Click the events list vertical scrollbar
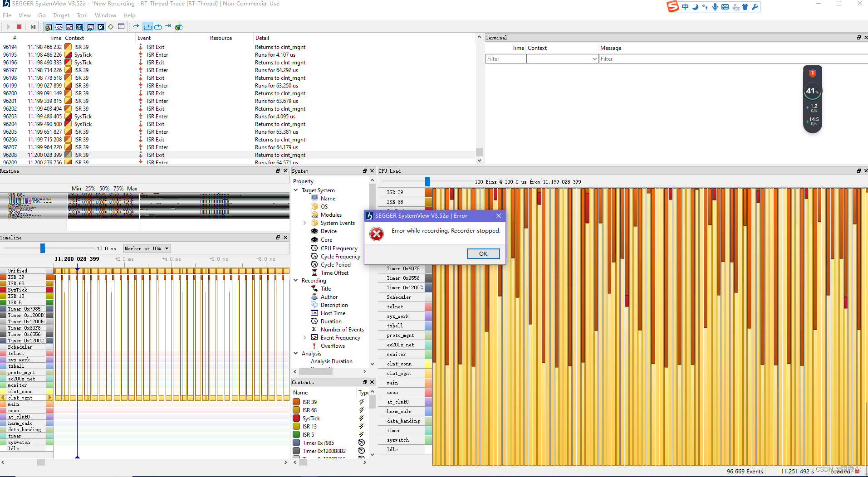Screen dimensions: 868x477 [x=479, y=152]
